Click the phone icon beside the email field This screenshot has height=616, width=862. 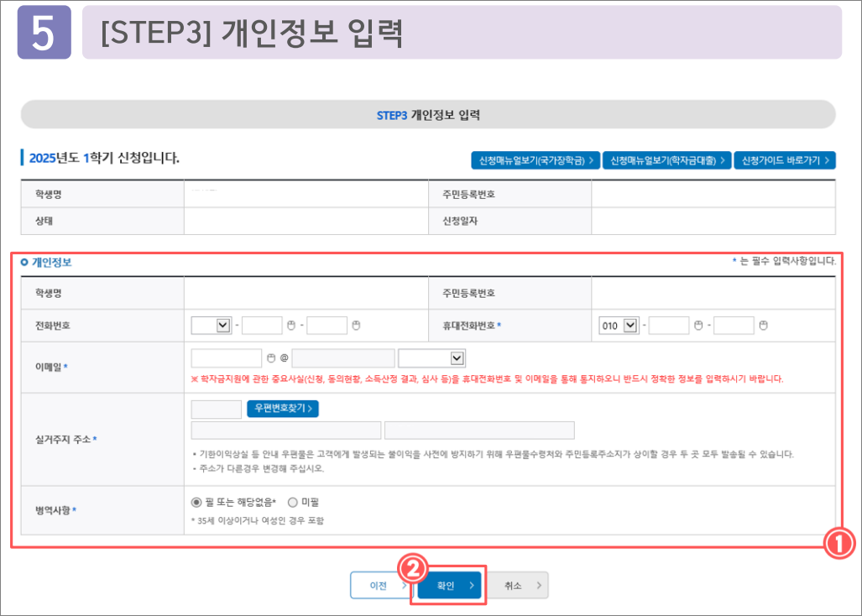coord(270,357)
